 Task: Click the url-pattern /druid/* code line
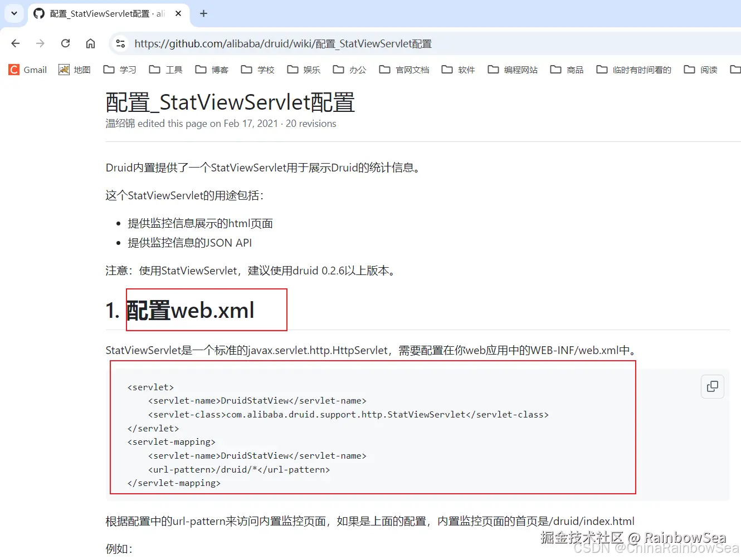click(x=239, y=469)
